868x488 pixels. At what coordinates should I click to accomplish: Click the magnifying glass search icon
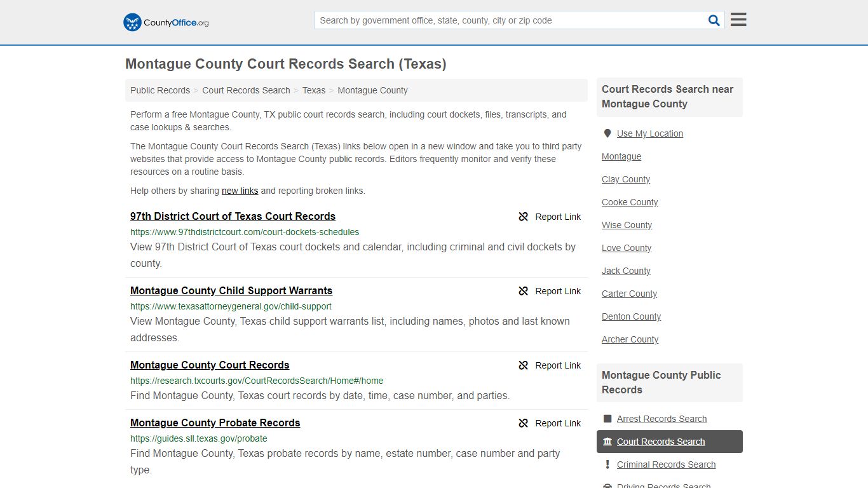pyautogui.click(x=714, y=20)
